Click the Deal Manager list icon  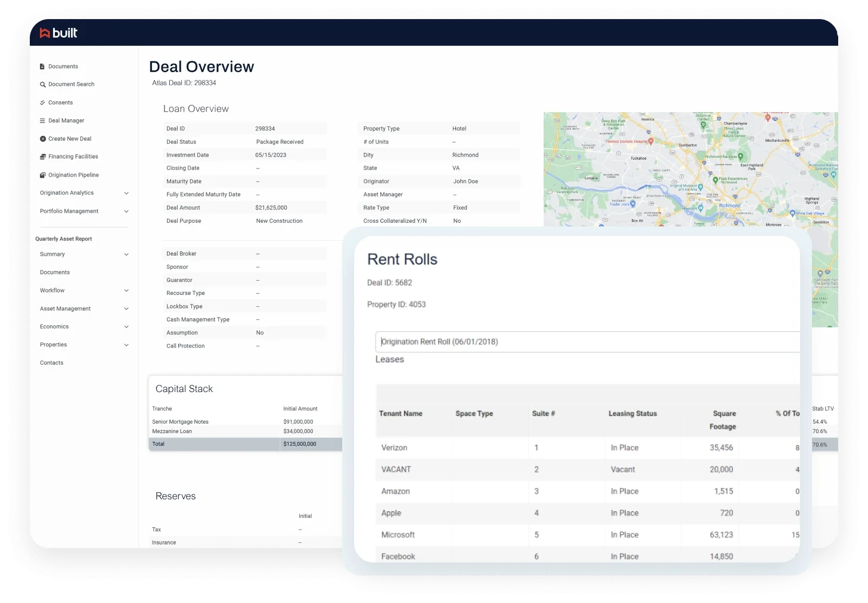[42, 121]
